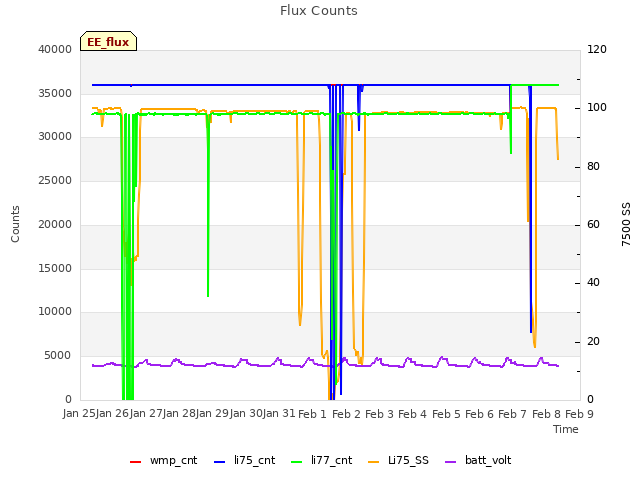Click the purple batt_volt legend swatch

click(x=451, y=462)
